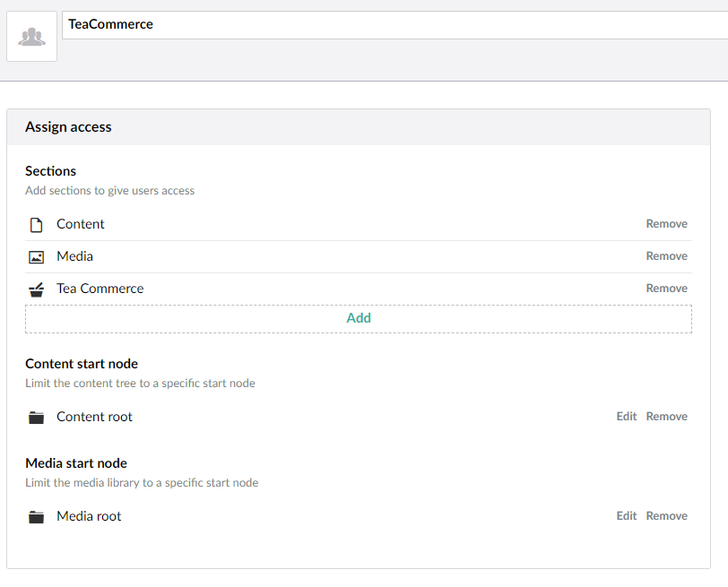This screenshot has width=728, height=587.
Task: Click the Content start node heading
Action: tap(82, 364)
